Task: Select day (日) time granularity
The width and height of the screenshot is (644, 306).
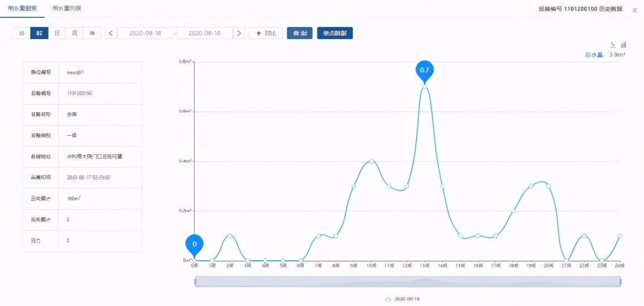Action: (x=57, y=34)
